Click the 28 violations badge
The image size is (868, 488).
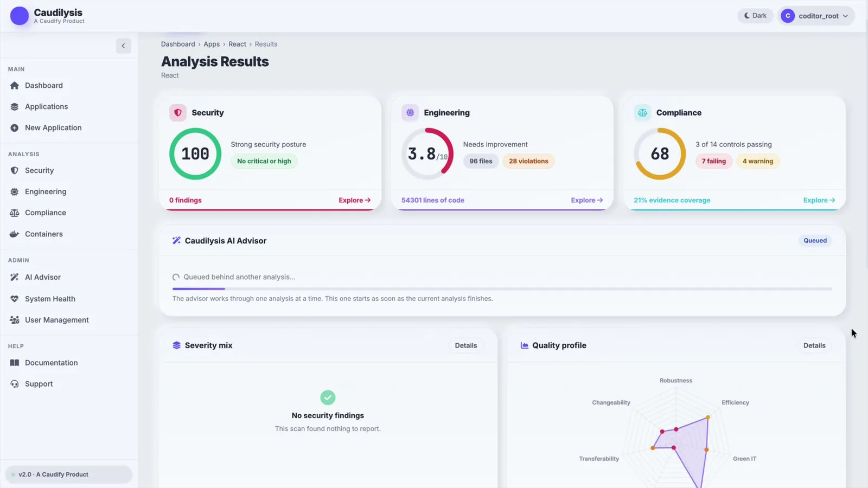(x=528, y=161)
